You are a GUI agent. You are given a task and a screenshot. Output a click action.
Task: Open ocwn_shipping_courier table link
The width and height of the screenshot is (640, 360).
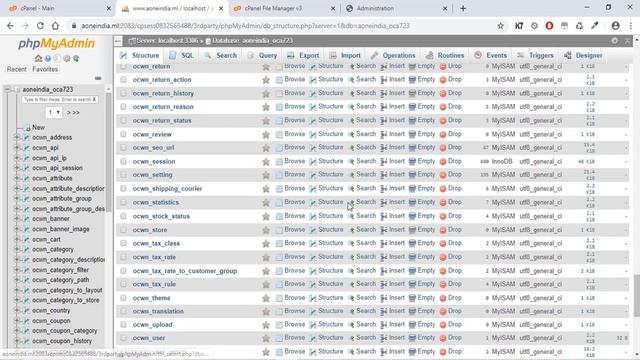pos(167,189)
